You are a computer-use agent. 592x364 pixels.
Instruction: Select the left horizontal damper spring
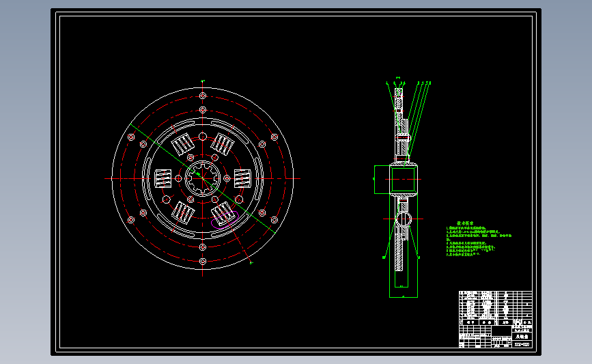tap(163, 179)
